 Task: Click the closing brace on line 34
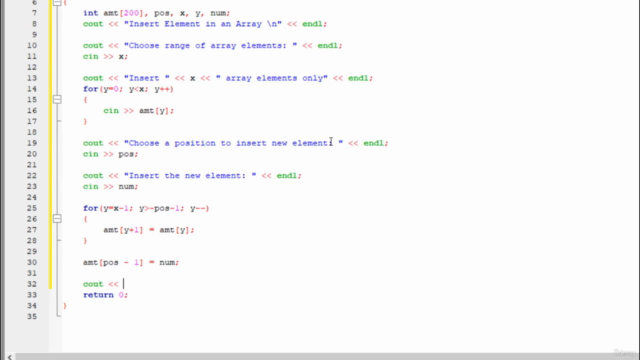[64, 306]
